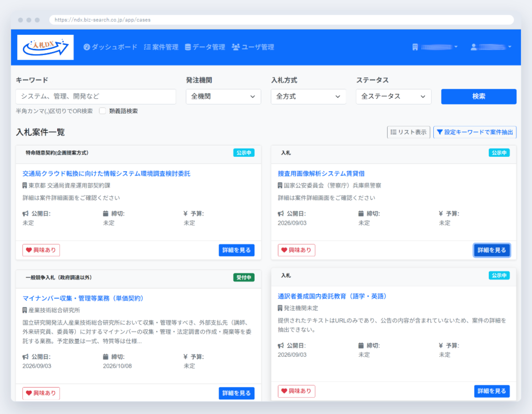
Task: Click 設定キーワードで案件抽出 filter button
Action: (x=475, y=132)
